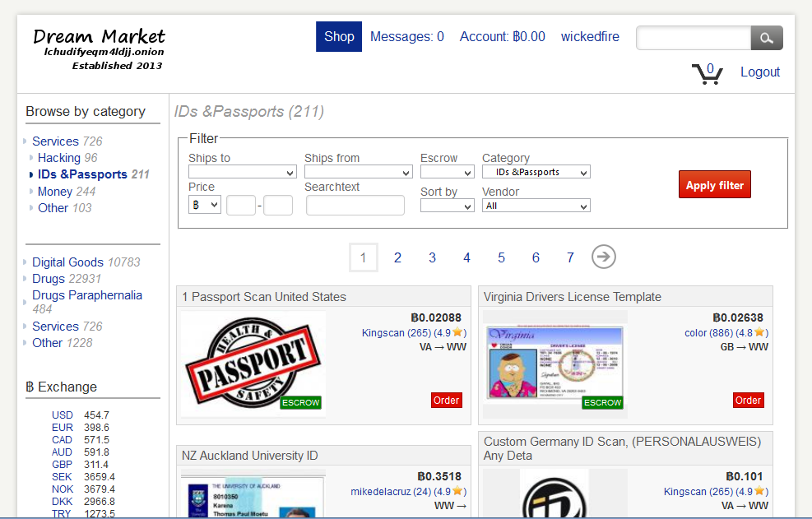812x519 pixels.
Task: Click the AUD exchange rate link
Action: pyautogui.click(x=63, y=452)
